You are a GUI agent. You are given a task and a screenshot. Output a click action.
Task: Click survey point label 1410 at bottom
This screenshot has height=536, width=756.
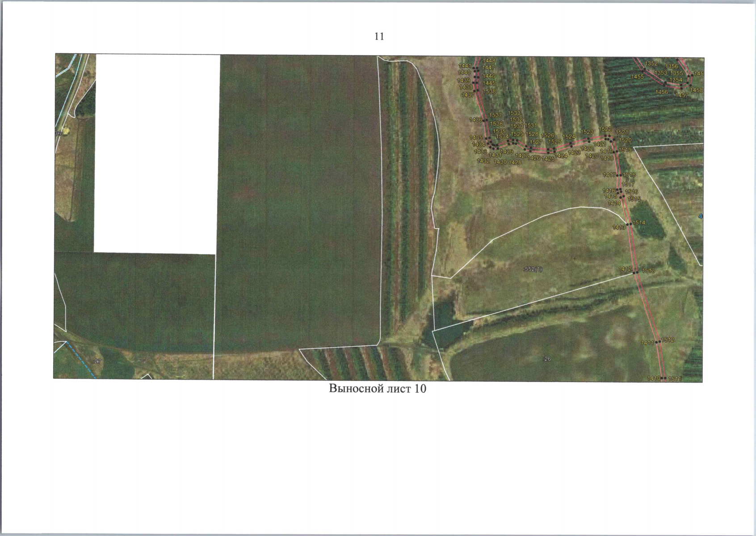(x=653, y=378)
